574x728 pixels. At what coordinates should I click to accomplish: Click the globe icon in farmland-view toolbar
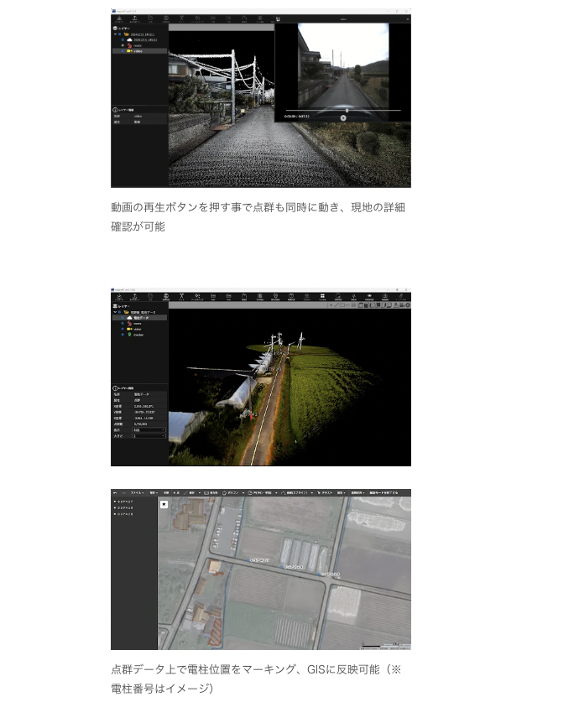coord(166,297)
